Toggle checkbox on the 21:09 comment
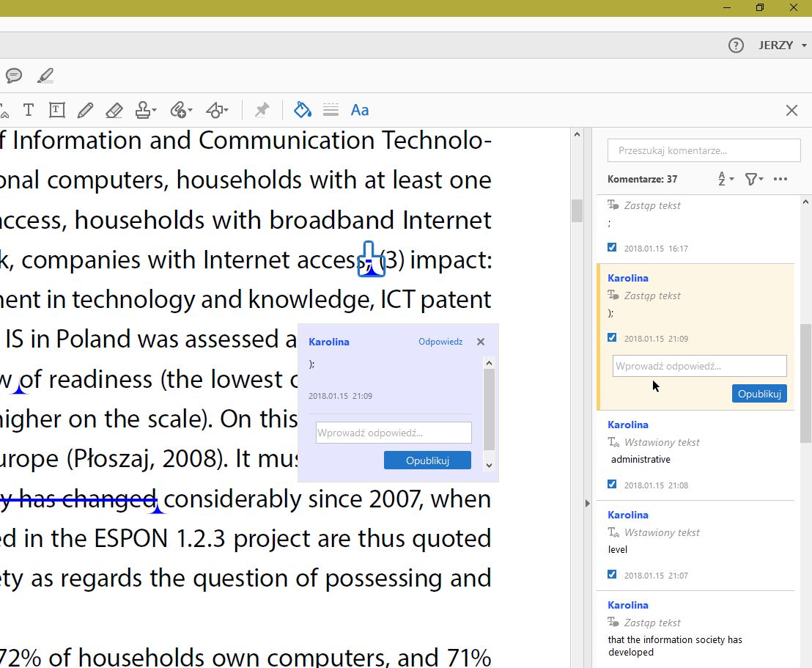Viewport: 812px width, 668px height. click(x=613, y=338)
